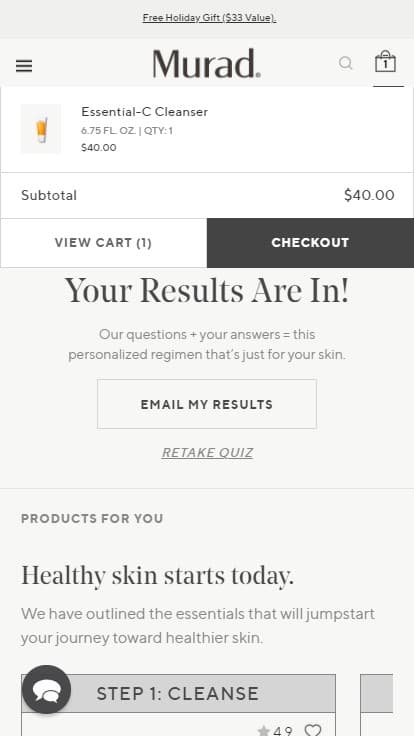The image size is (414, 736).
Task: Click the search magnifier icon
Action: pos(345,63)
